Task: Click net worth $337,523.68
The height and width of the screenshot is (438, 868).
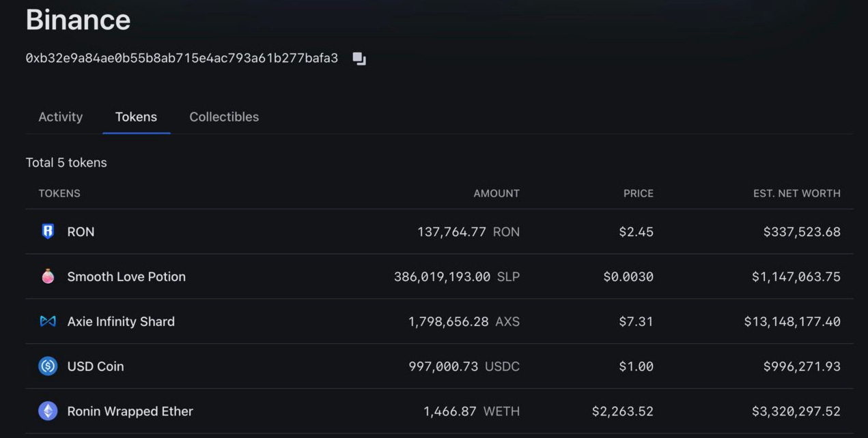Action: coord(802,232)
